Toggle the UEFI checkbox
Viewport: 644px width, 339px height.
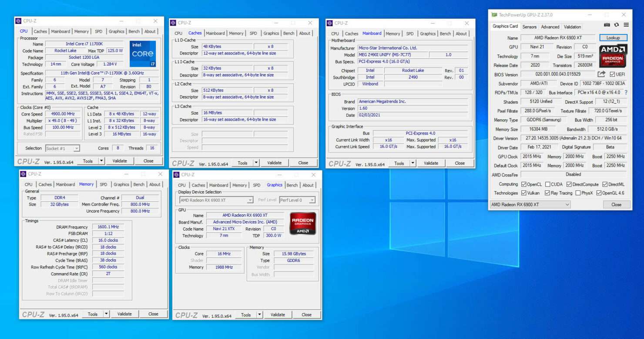coord(612,75)
